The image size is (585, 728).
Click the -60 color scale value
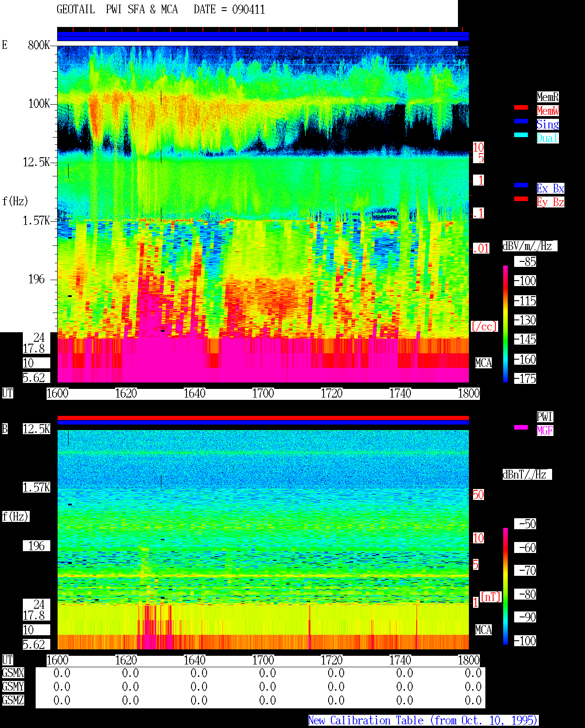pos(525,547)
